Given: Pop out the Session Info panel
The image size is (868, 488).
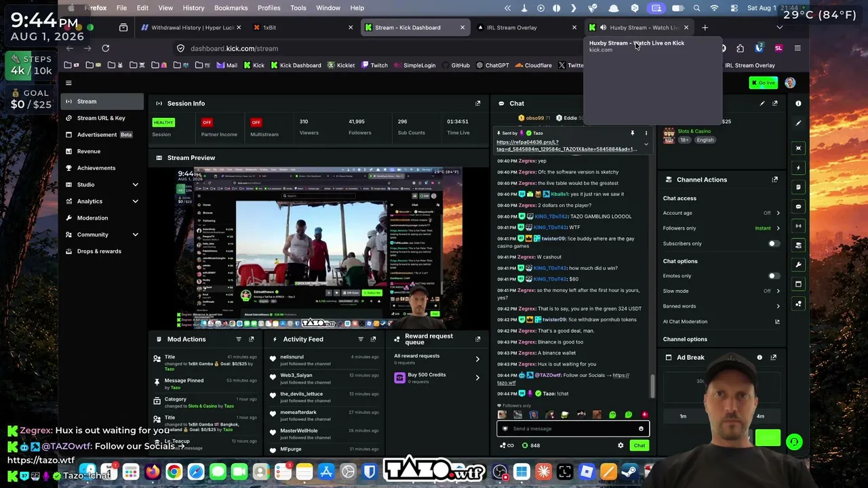Looking at the screenshot, I should point(477,104).
